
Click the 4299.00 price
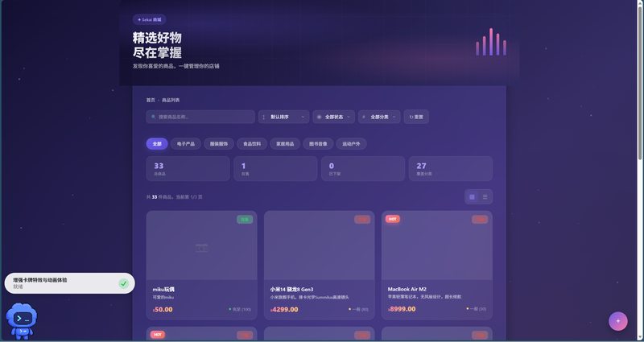(284, 310)
